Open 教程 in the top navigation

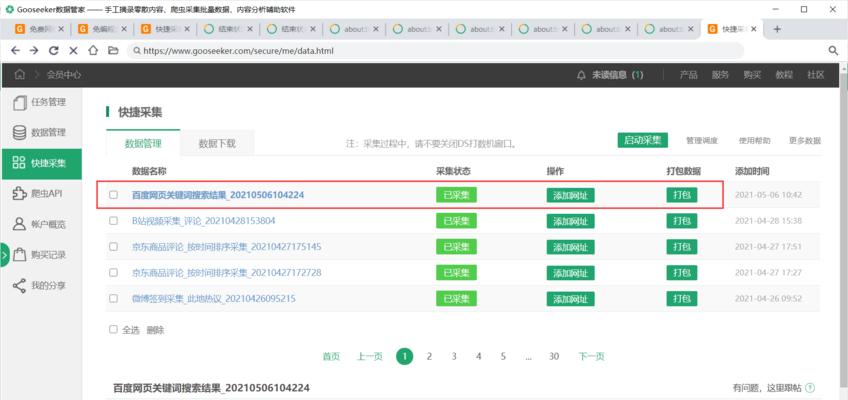coord(784,75)
